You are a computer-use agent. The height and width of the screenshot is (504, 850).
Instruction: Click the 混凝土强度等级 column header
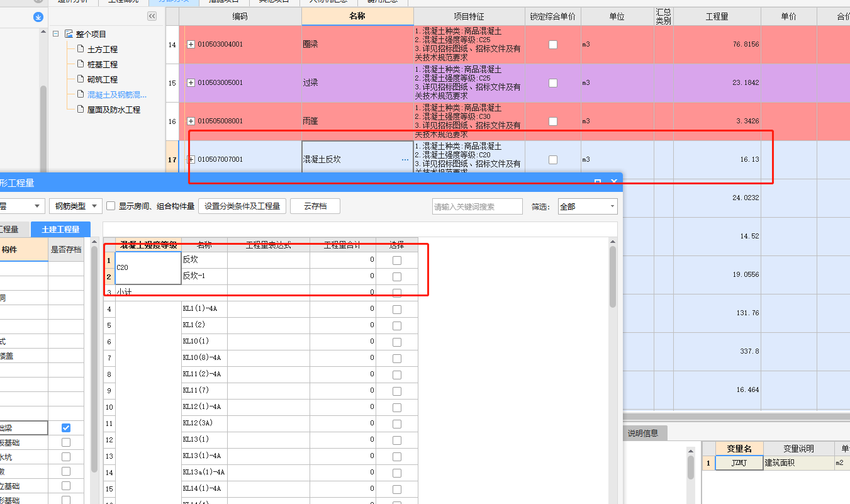pos(148,245)
